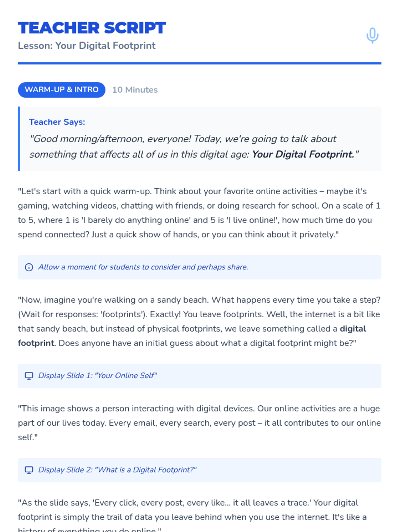Click the 'Teacher Says:' label
Viewport: 399px width, 532px height.
57,122
